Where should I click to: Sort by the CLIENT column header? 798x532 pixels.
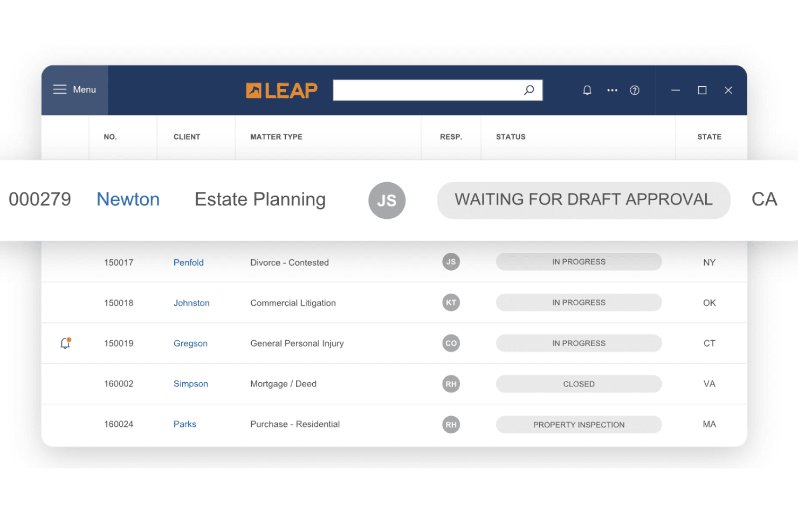coord(187,137)
